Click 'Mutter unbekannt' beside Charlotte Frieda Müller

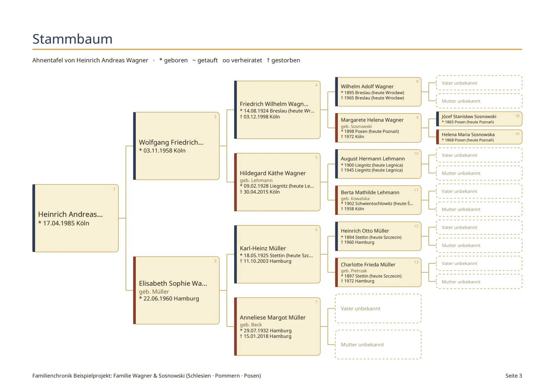(479, 281)
